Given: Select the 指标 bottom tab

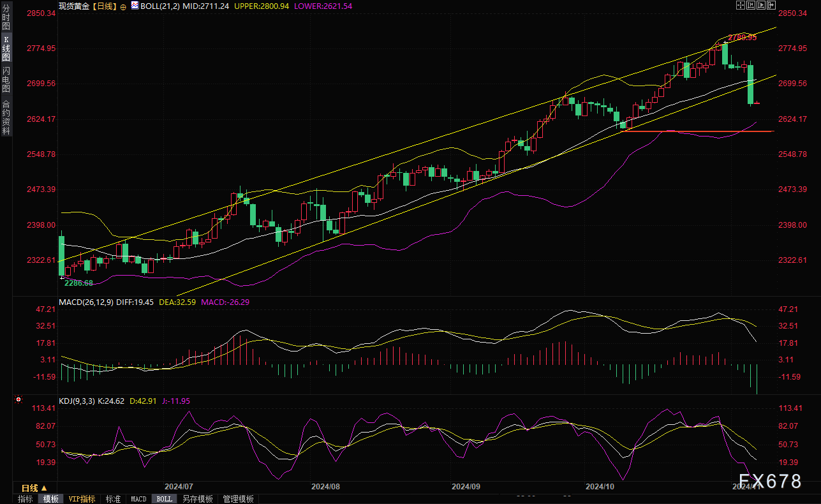Looking at the screenshot, I should pos(26,499).
